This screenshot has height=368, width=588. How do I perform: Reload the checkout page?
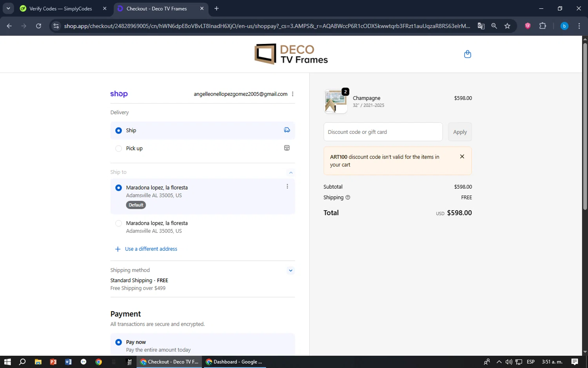click(38, 26)
